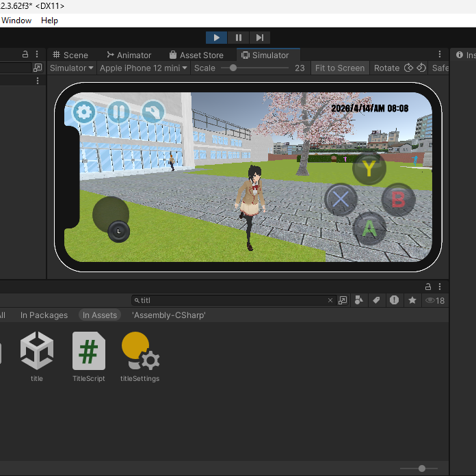Open the Help menu
Screen dimensions: 476x476
tap(49, 21)
